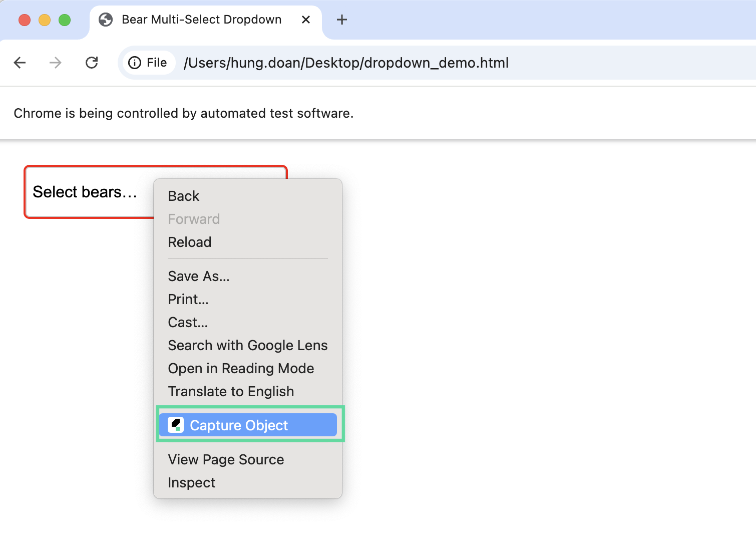Select Inspect from the context menu
This screenshot has width=756, height=534.
pos(192,482)
